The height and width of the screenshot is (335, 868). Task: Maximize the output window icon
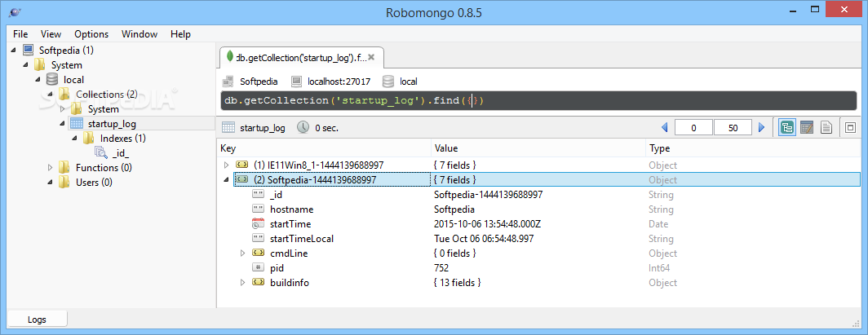pos(850,128)
